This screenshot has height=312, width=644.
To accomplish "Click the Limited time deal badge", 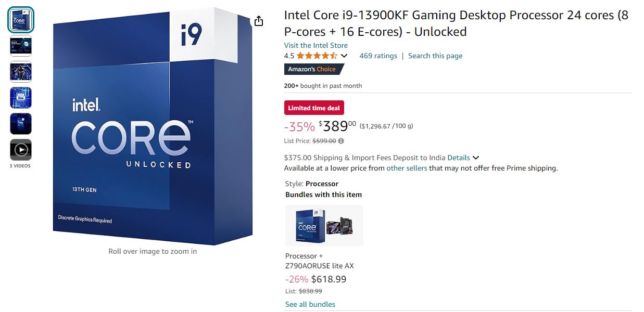I will 314,107.
